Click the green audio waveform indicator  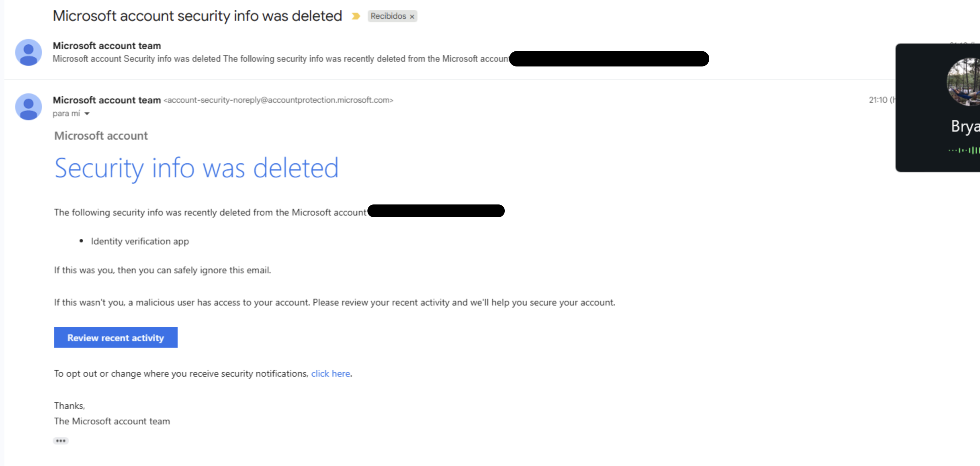[964, 150]
